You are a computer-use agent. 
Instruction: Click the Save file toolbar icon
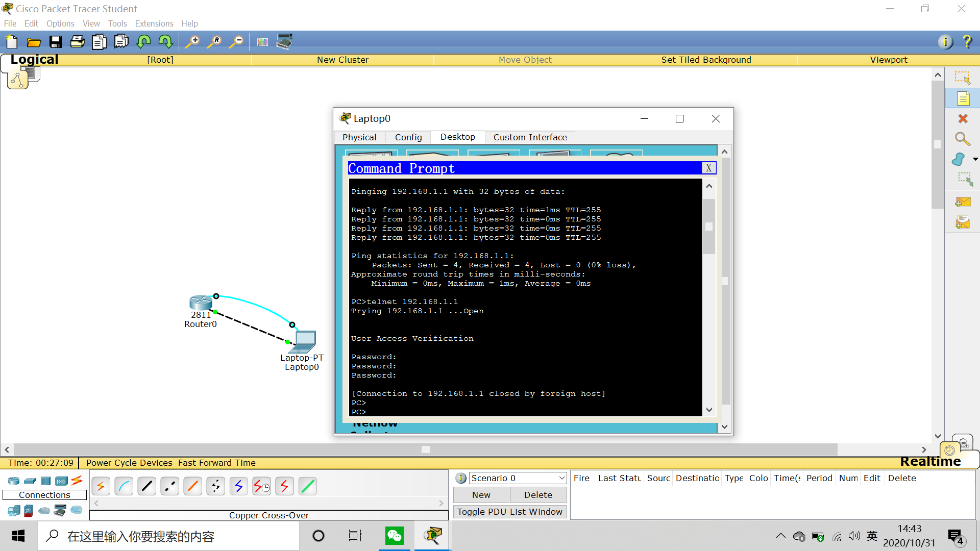56,42
